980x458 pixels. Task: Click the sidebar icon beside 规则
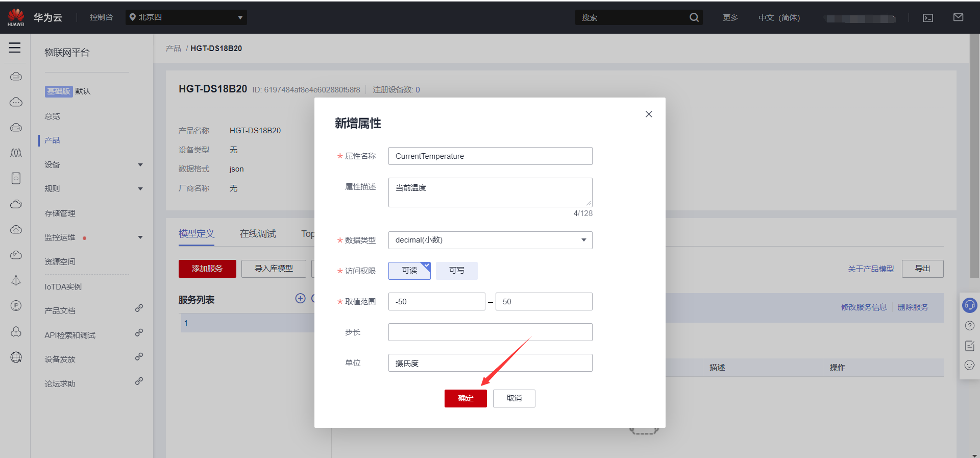pos(16,178)
